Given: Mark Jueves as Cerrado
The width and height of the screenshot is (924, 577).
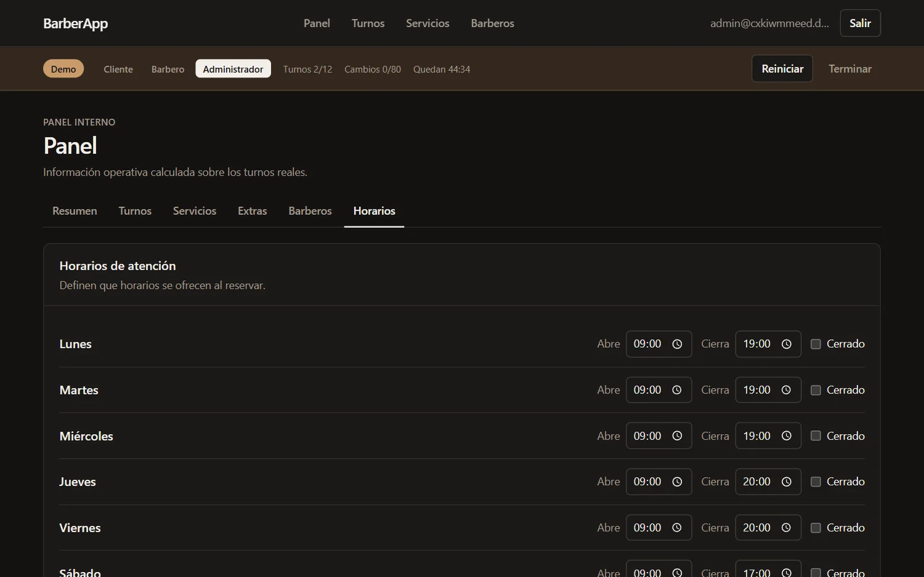Looking at the screenshot, I should pos(816,482).
